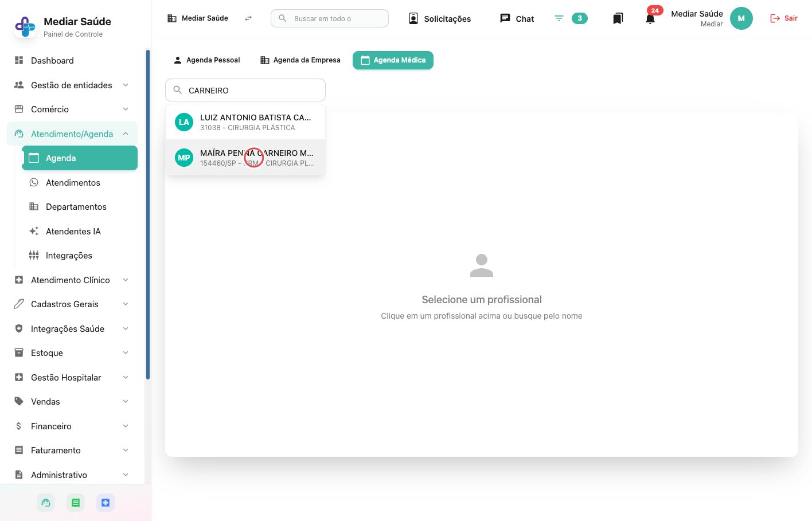This screenshot has height=521, width=812.
Task: Open the Chat icon in the header
Action: pos(517,18)
